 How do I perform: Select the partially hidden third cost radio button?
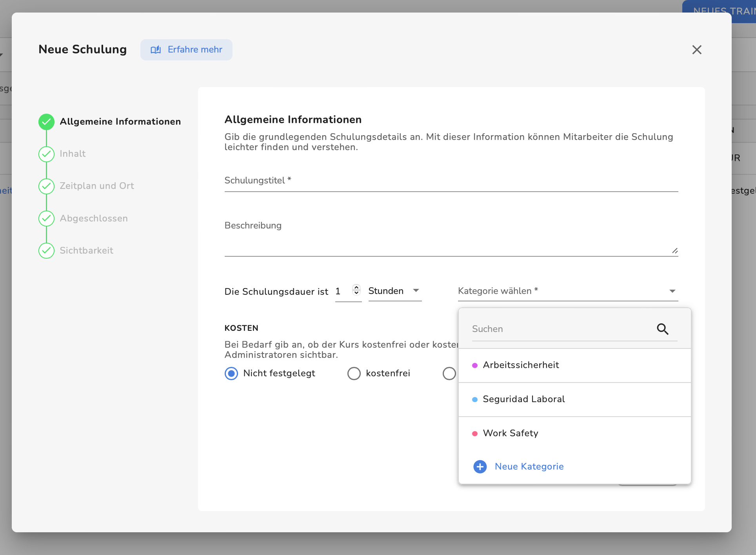449,374
